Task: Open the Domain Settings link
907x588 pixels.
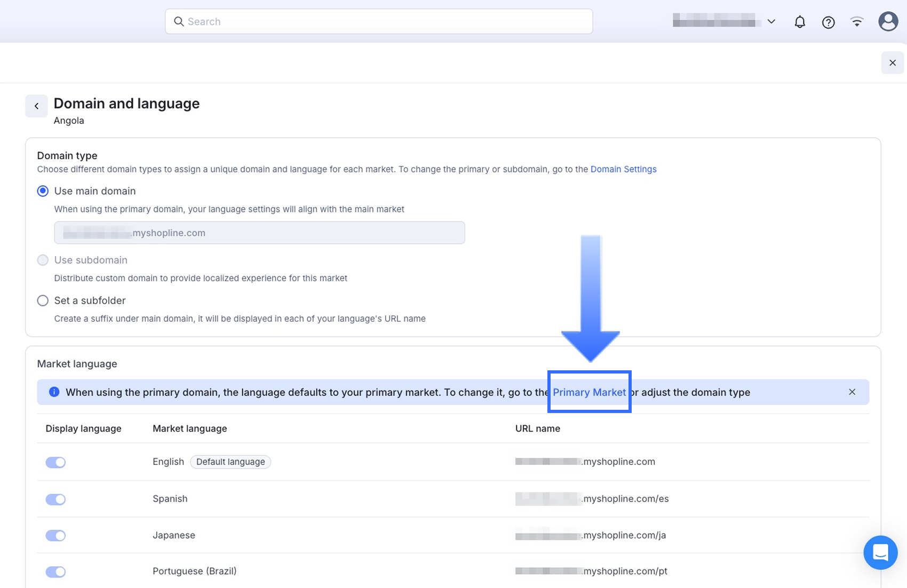Action: [x=623, y=169]
